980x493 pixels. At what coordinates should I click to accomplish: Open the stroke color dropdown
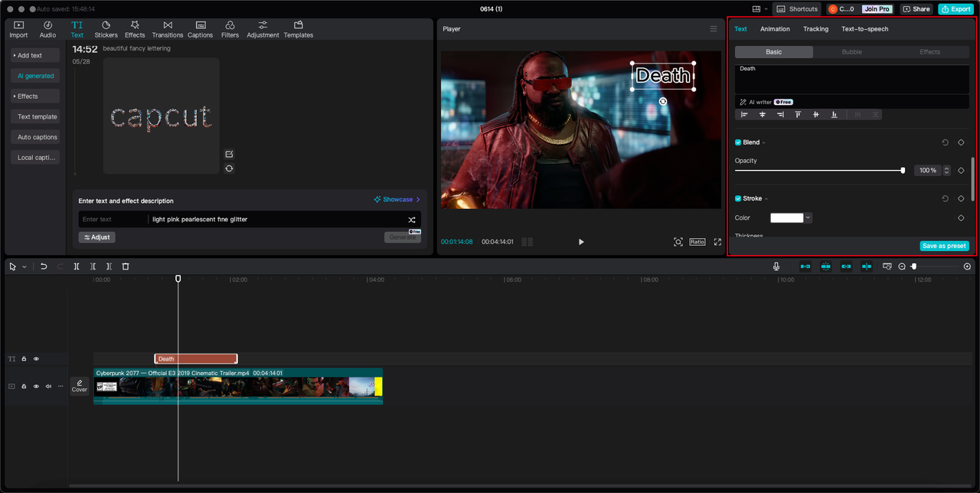[808, 218]
